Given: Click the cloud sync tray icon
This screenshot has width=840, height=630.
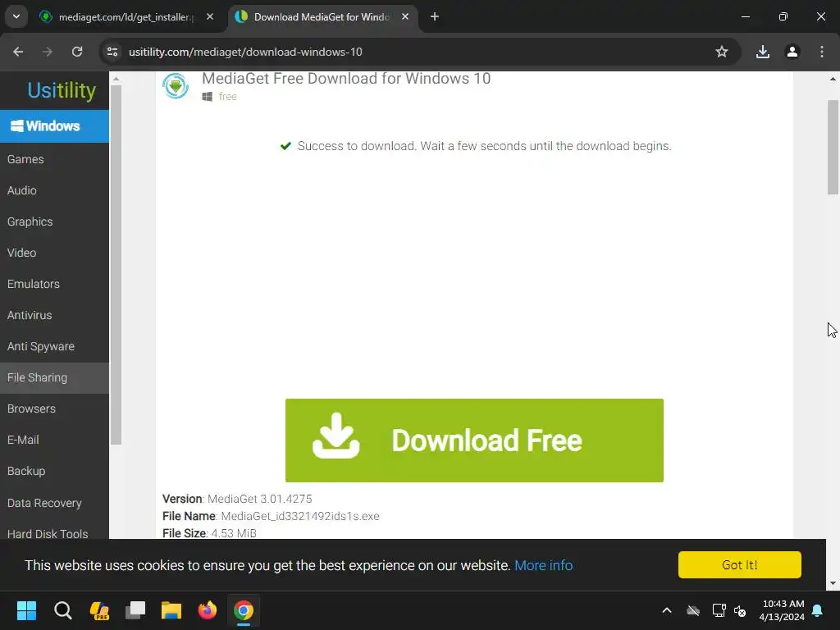Looking at the screenshot, I should [x=692, y=610].
